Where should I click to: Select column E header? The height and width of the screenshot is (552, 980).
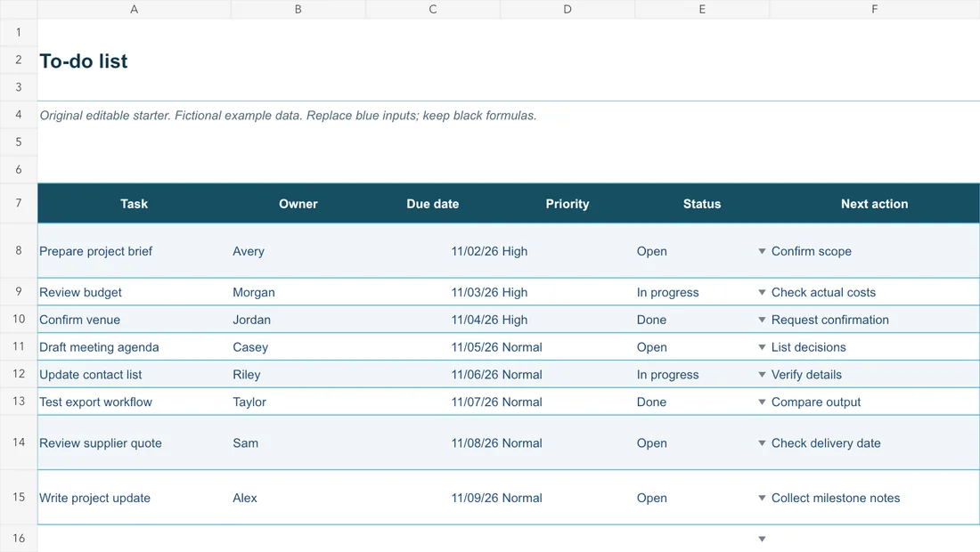click(x=702, y=10)
